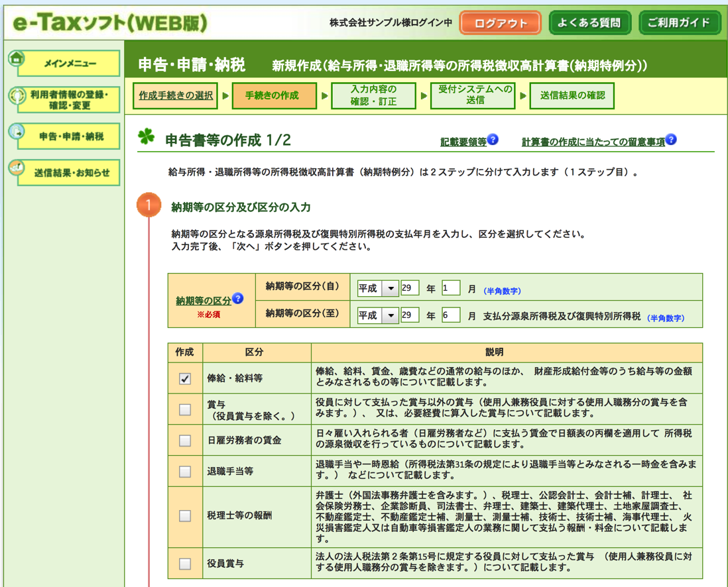
Task: Click the 納期等の区分 link
Action: click(x=204, y=301)
